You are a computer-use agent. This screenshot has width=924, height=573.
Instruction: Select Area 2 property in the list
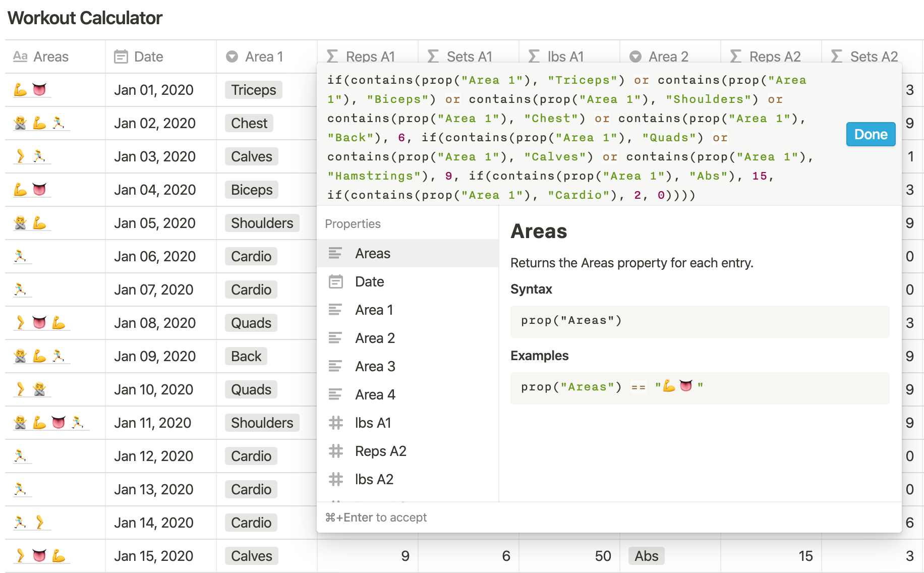[408, 338]
